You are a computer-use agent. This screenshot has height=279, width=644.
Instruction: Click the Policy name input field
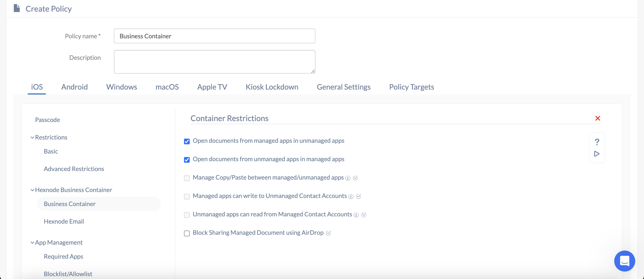[214, 36]
